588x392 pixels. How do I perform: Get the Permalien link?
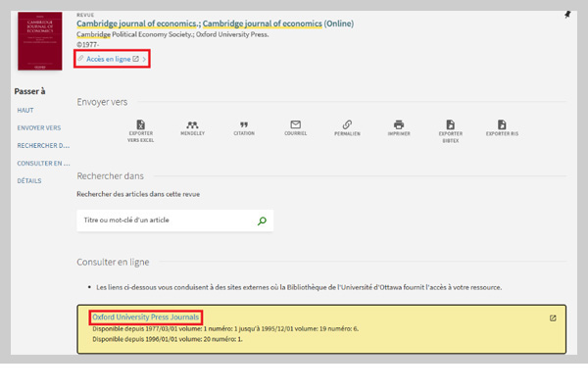[347, 128]
